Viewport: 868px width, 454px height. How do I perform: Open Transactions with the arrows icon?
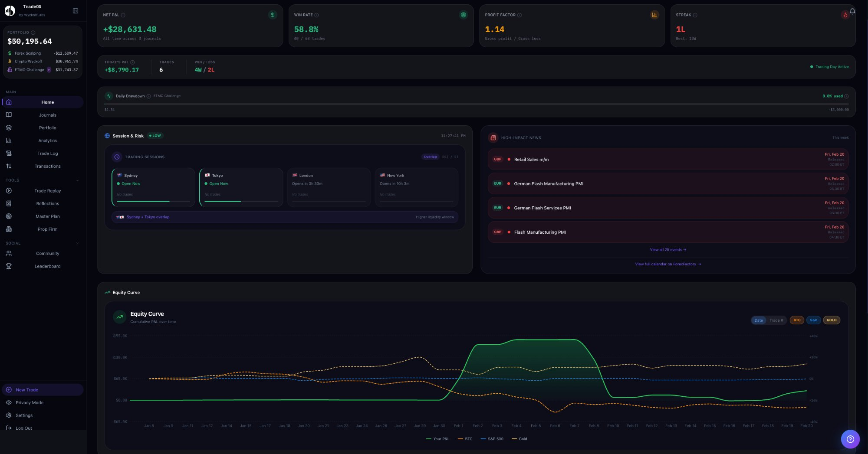coord(9,166)
